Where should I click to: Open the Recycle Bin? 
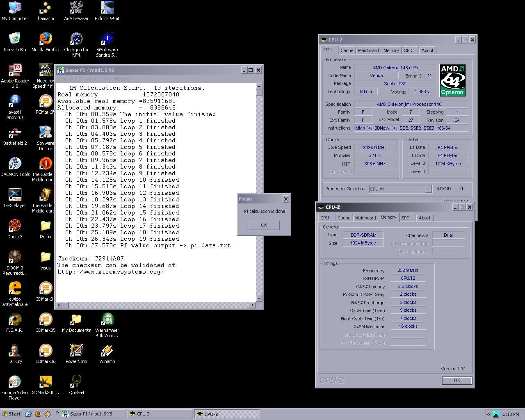tap(15, 42)
